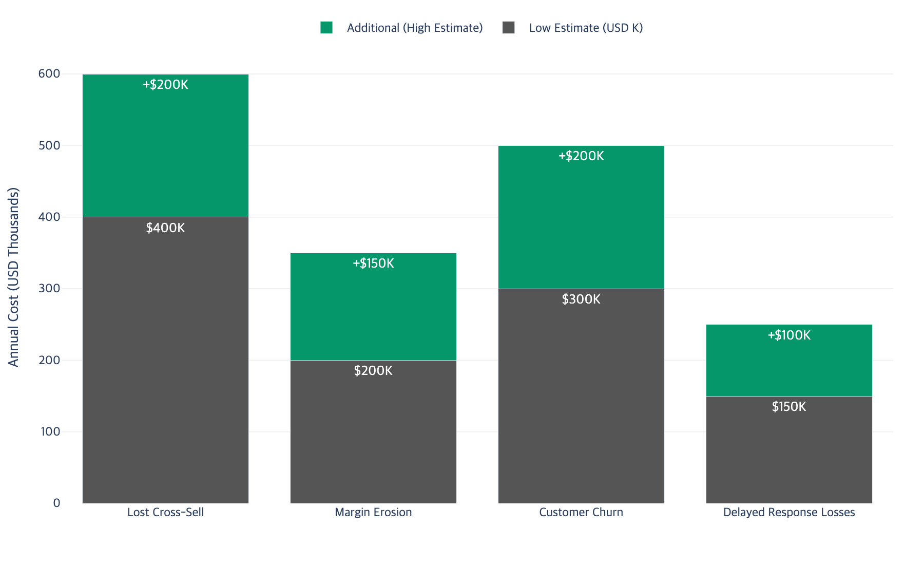Image resolution: width=924 pixels, height=565 pixels.
Task: Click the 'Margin Erosion' axis label
Action: pyautogui.click(x=373, y=512)
